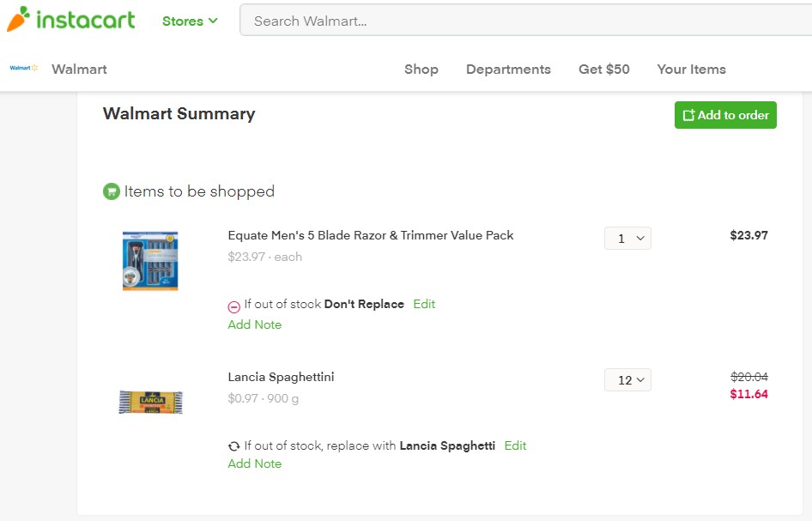Click the Search Walmart input field
Screen dimensions: 812x521
coord(524,21)
